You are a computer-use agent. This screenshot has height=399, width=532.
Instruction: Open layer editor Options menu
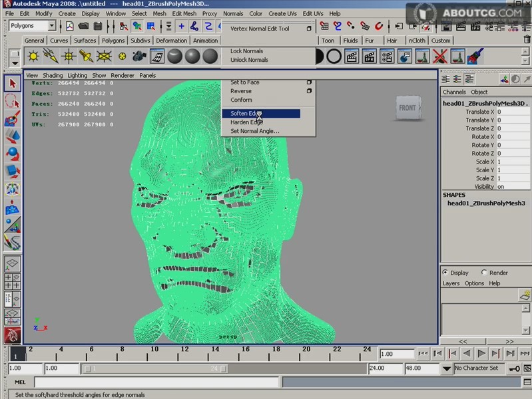[474, 283]
